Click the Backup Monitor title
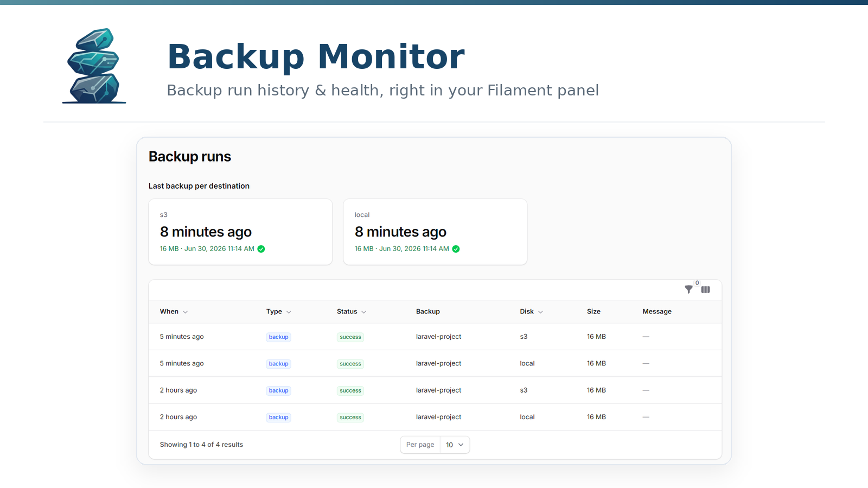868x488 pixels. pyautogui.click(x=316, y=56)
